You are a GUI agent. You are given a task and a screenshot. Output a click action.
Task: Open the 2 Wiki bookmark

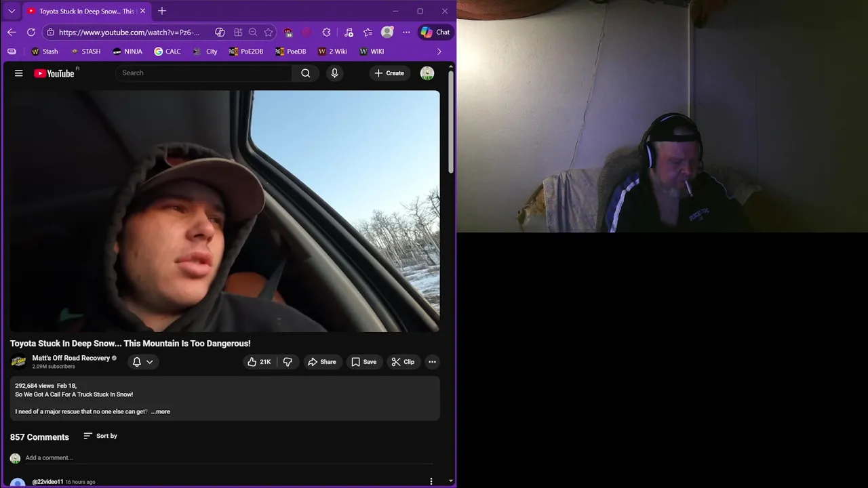click(x=332, y=52)
